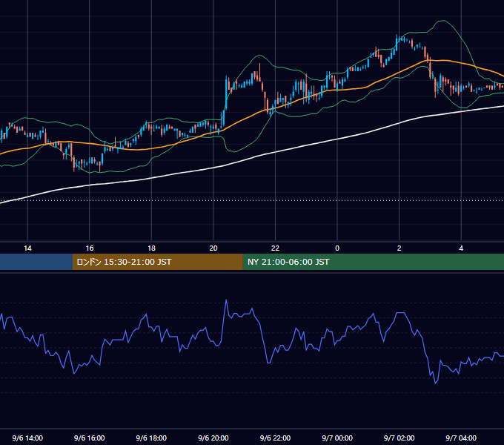Click the '9/7 04:00' indicator time label
The width and height of the screenshot is (504, 445).
(x=461, y=438)
